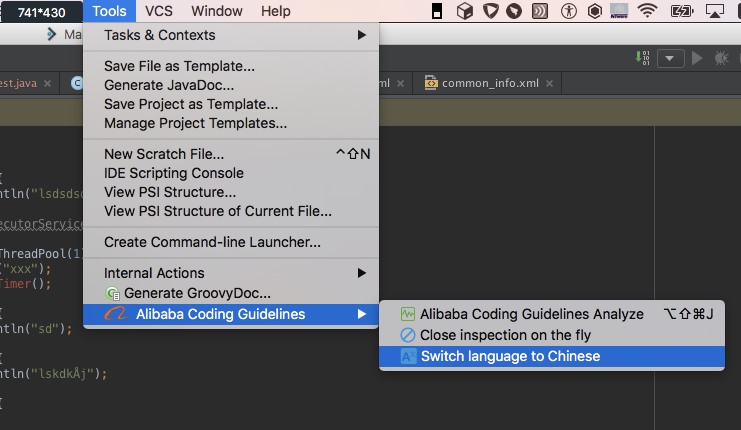Open the AirPlay display icon
The image size is (741, 430).
pos(715,11)
